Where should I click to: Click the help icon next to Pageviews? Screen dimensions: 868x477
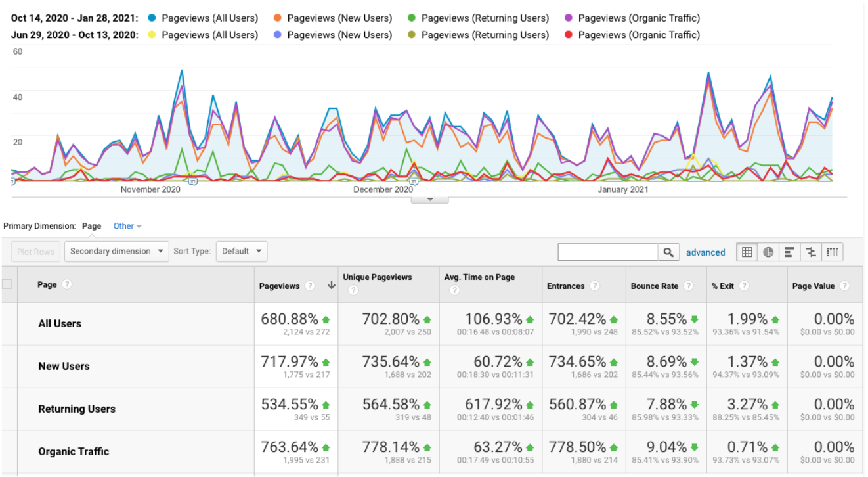(311, 286)
